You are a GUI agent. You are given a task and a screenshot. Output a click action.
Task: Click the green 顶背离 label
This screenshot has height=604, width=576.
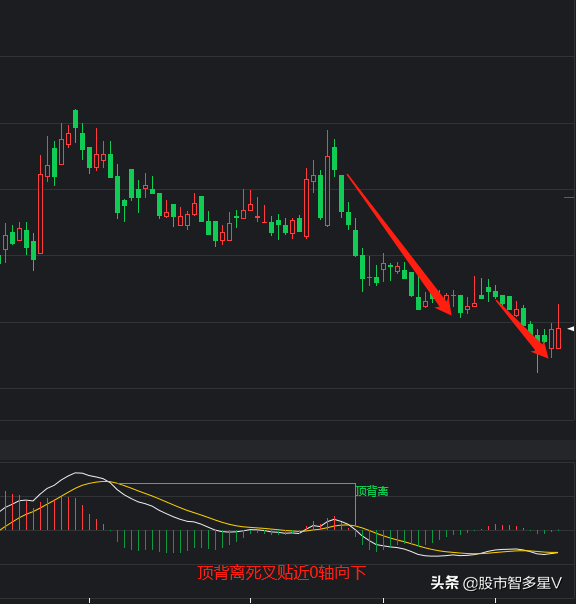point(372,491)
